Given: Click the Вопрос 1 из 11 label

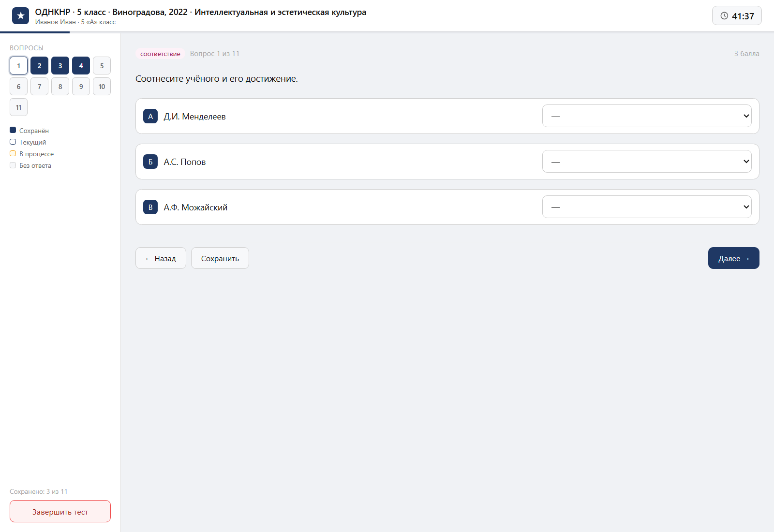Looking at the screenshot, I should 215,54.
